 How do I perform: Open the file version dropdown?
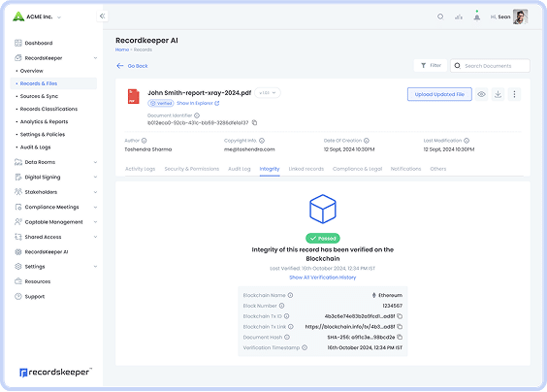[x=268, y=93]
